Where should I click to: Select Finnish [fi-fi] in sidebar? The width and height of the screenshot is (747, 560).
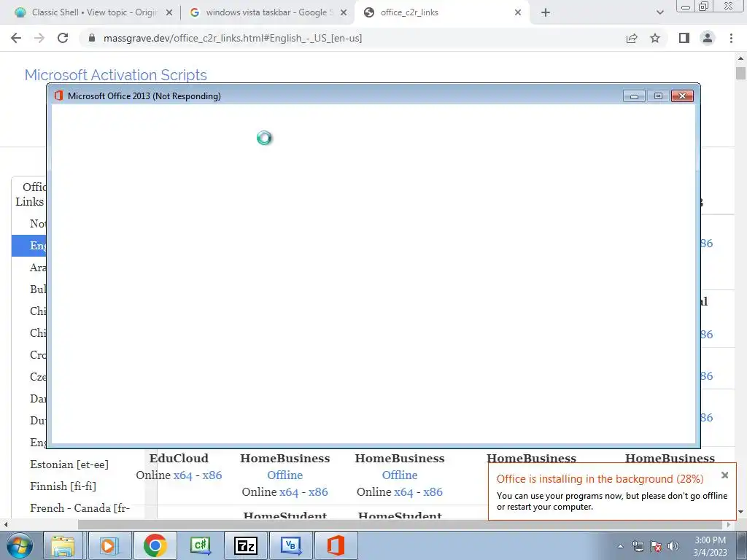coord(63,486)
